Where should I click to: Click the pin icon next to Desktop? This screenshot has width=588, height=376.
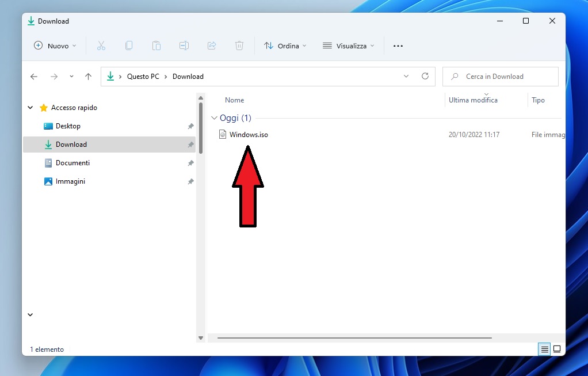coord(190,126)
